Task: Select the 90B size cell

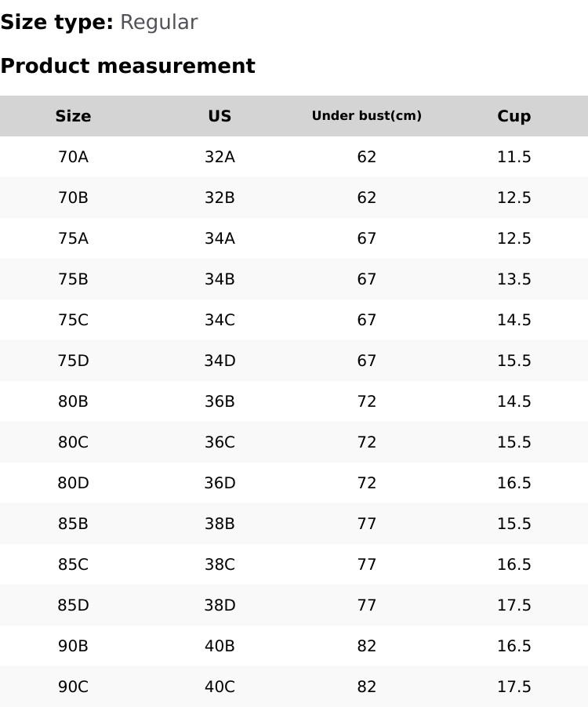Action: (73, 646)
